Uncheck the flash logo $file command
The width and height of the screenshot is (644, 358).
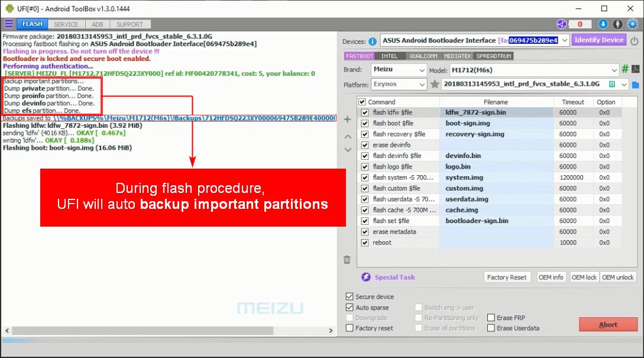point(365,167)
